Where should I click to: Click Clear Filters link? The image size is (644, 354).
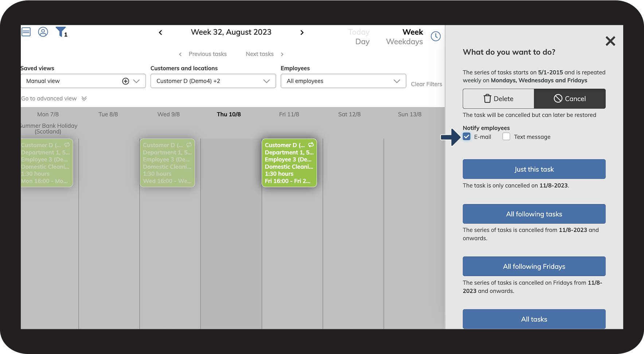(426, 84)
